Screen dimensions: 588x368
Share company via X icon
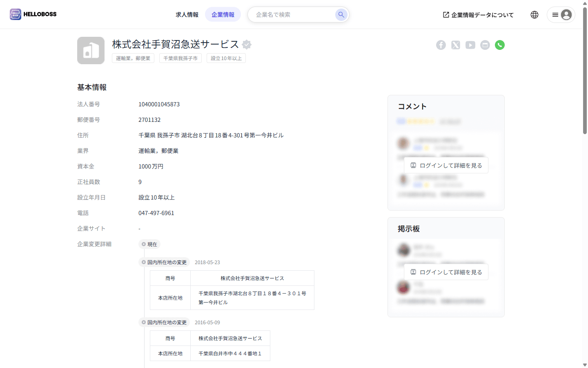456,45
